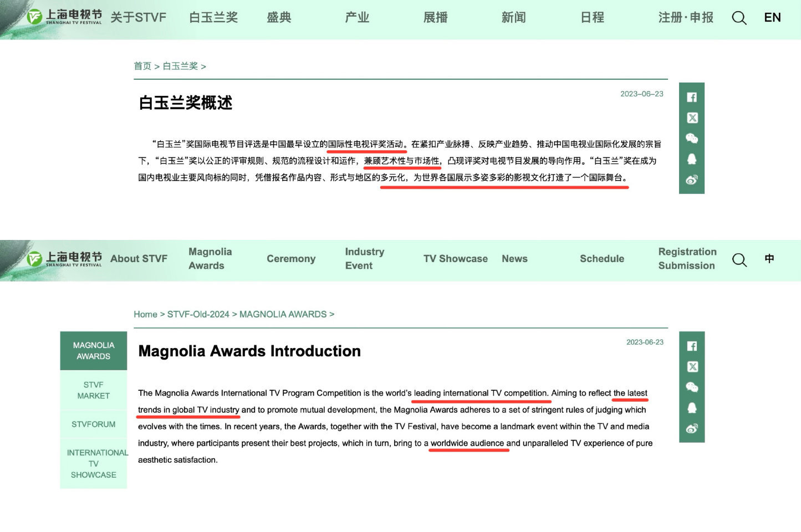Click the MAGNOLIA AWARDS breadcrumb link
801x532 pixels.
click(x=283, y=314)
